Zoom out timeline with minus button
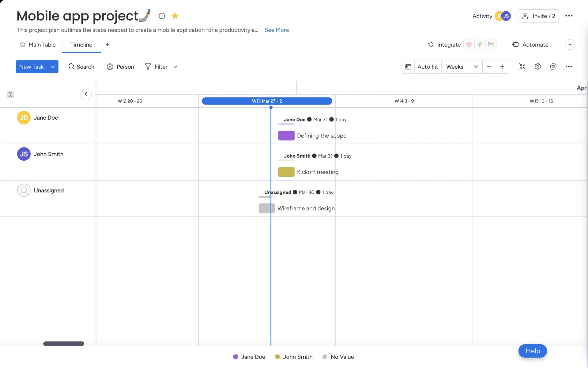Screen dimensions: 588x368 click(x=489, y=67)
